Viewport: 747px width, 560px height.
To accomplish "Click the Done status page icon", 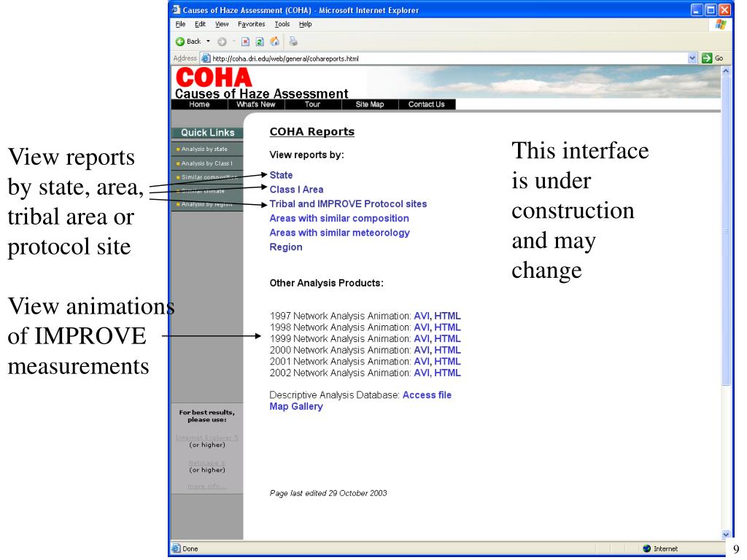I will pyautogui.click(x=177, y=548).
